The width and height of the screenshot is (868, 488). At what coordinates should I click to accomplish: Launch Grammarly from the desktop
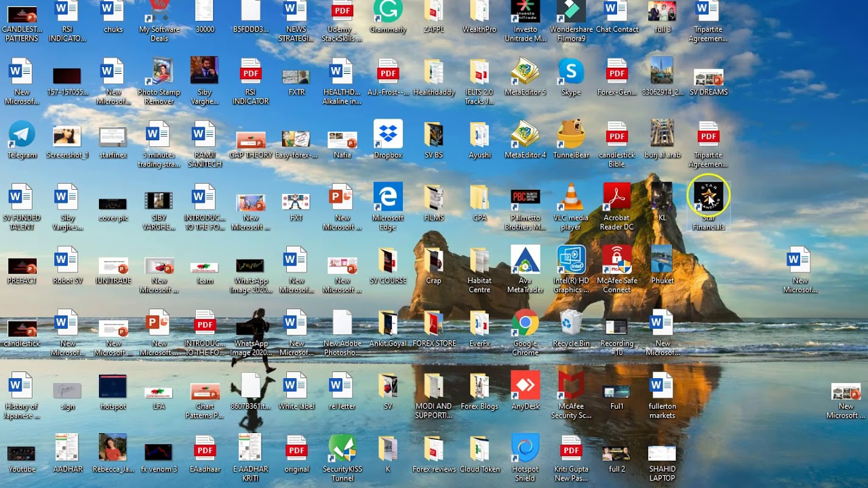click(388, 18)
